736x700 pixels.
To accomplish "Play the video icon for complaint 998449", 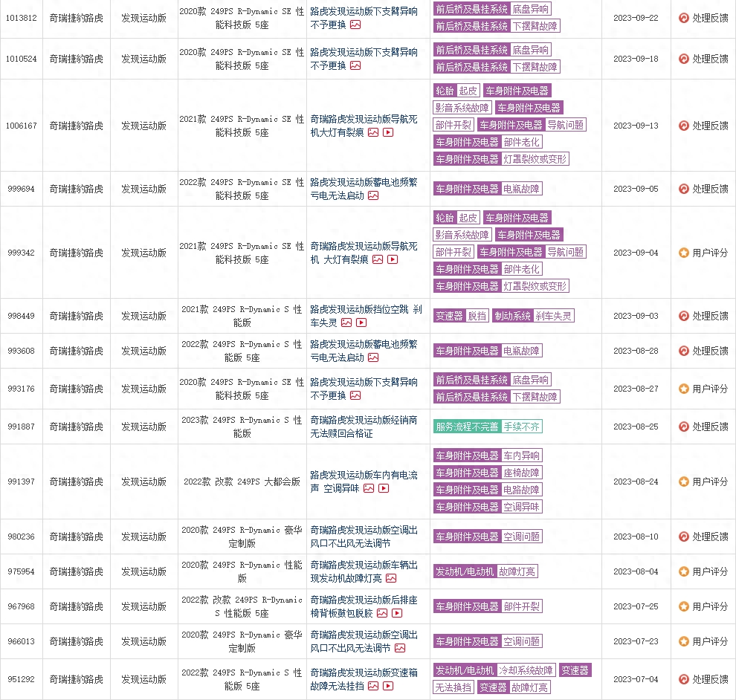I will pyautogui.click(x=361, y=323).
